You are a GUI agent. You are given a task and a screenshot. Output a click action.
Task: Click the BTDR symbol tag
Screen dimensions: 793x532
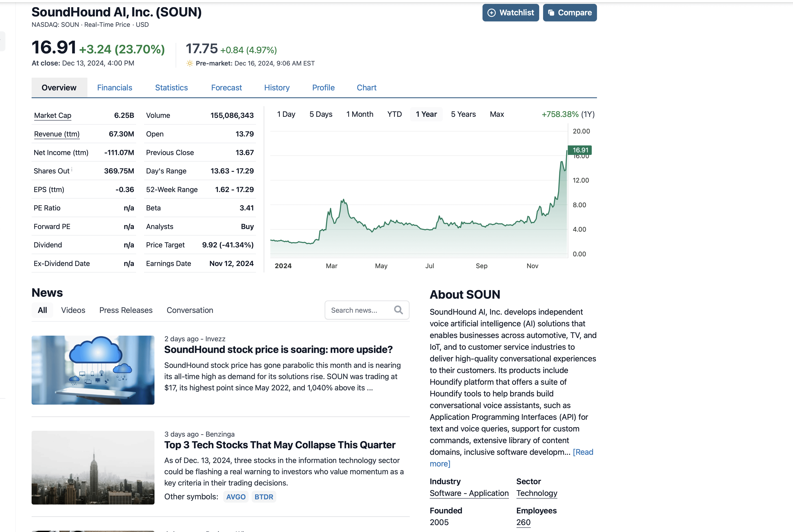[264, 497]
